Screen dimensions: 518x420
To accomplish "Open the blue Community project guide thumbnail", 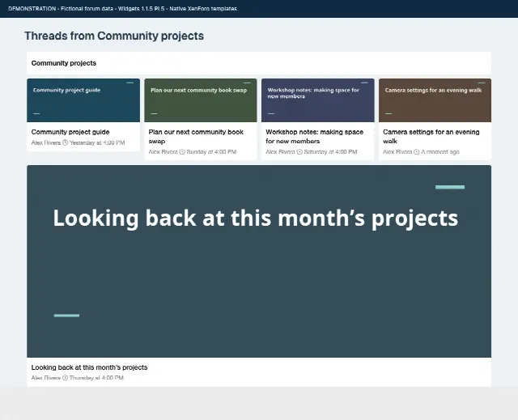I will coord(83,100).
